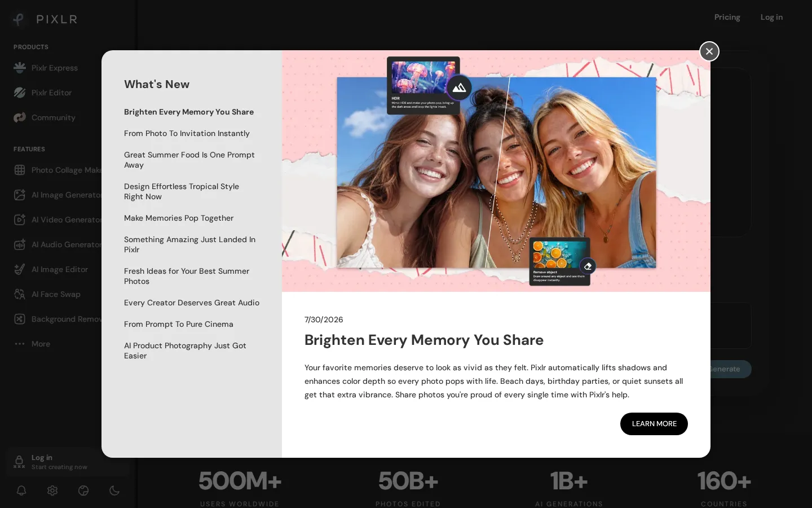812x508 pixels.
Task: Click the PIXLR wordmark text
Action: tap(57, 19)
